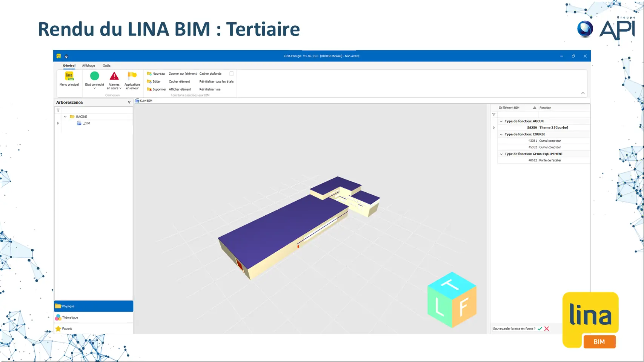Image resolution: width=644 pixels, height=362 pixels.
Task: Switch to the Général ribbon tab
Action: pyautogui.click(x=69, y=66)
